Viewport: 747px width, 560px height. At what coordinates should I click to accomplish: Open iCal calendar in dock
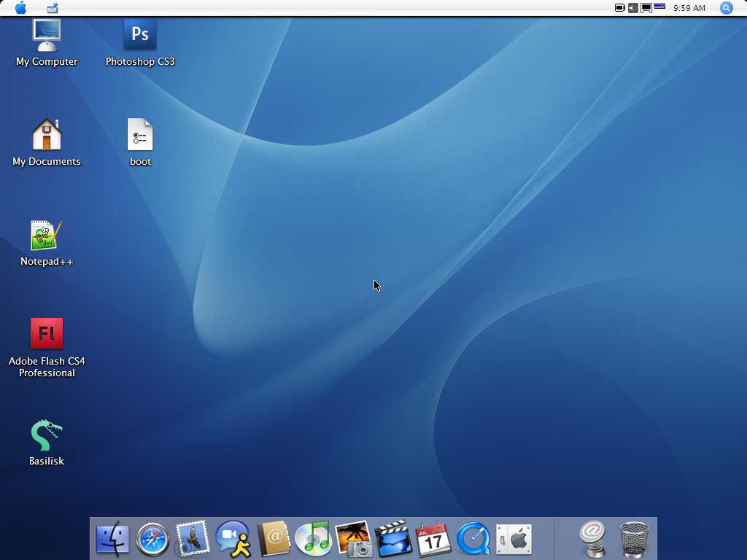[x=433, y=540]
